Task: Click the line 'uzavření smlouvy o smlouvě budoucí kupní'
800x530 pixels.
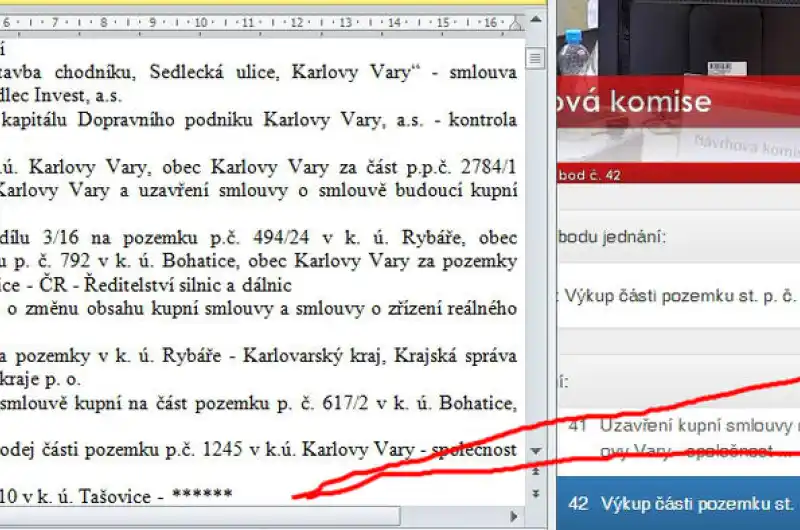Action: (258, 190)
